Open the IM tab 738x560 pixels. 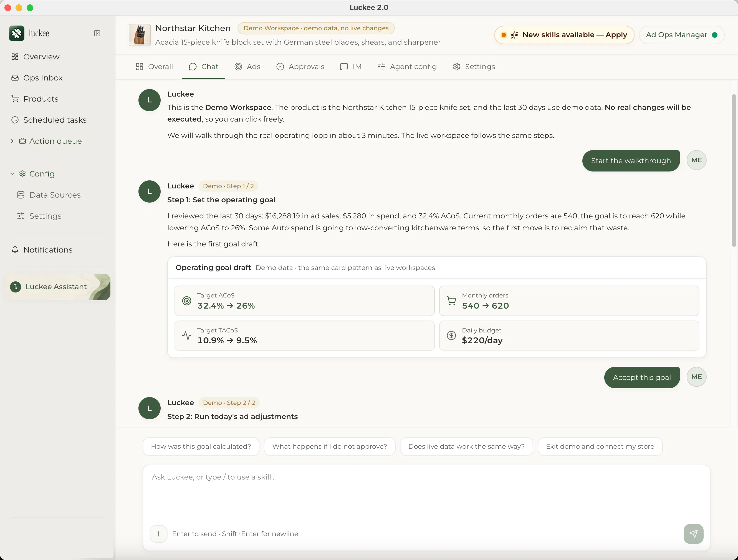tap(351, 67)
